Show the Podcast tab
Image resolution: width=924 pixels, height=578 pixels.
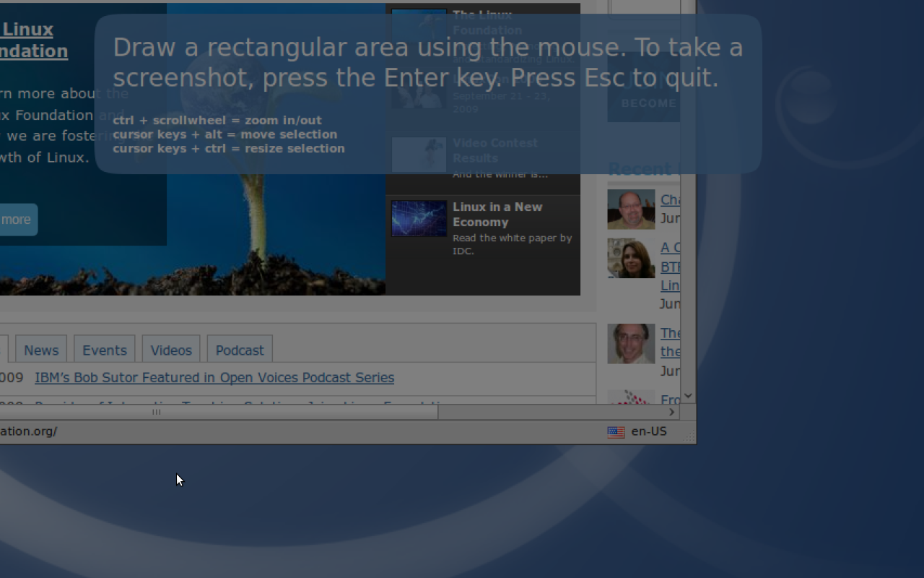240,350
